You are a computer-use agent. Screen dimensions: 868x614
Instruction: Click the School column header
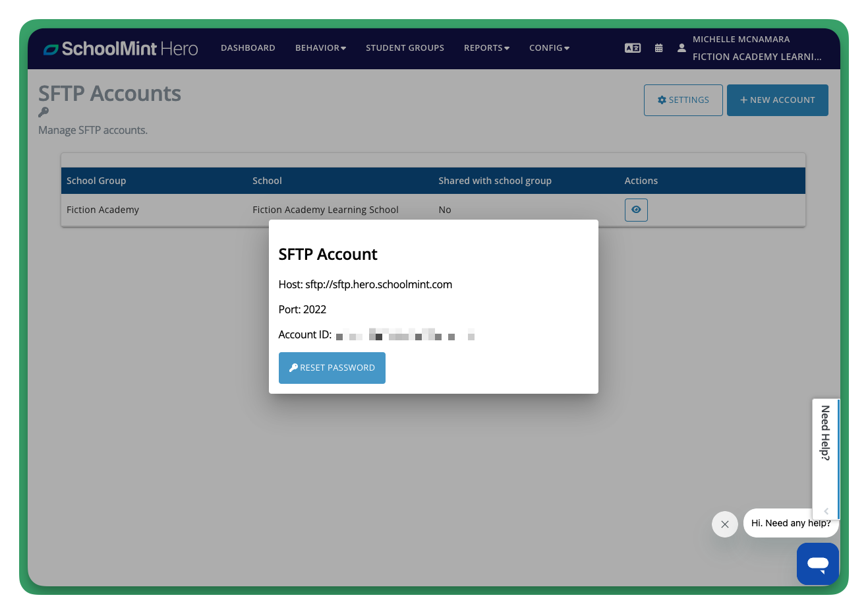[x=267, y=181]
